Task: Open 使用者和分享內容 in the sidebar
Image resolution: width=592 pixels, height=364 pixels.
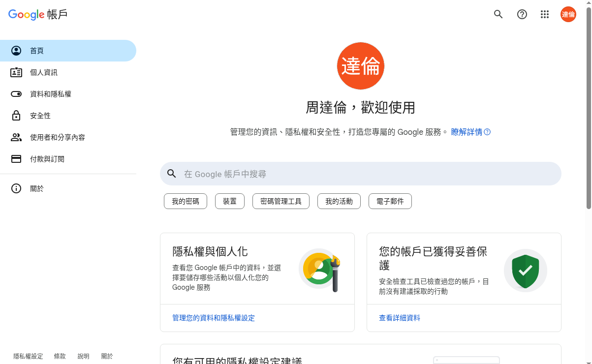Action: pos(68,137)
